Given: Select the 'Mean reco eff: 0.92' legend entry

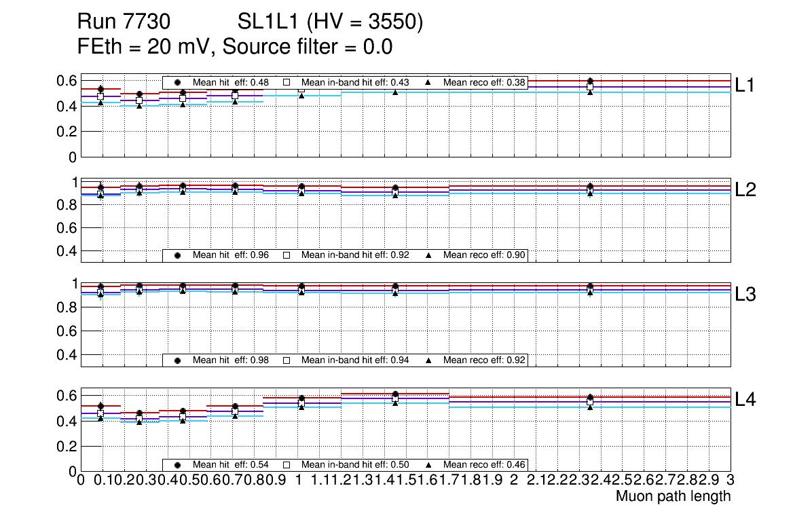Looking at the screenshot, I should click(x=484, y=360).
